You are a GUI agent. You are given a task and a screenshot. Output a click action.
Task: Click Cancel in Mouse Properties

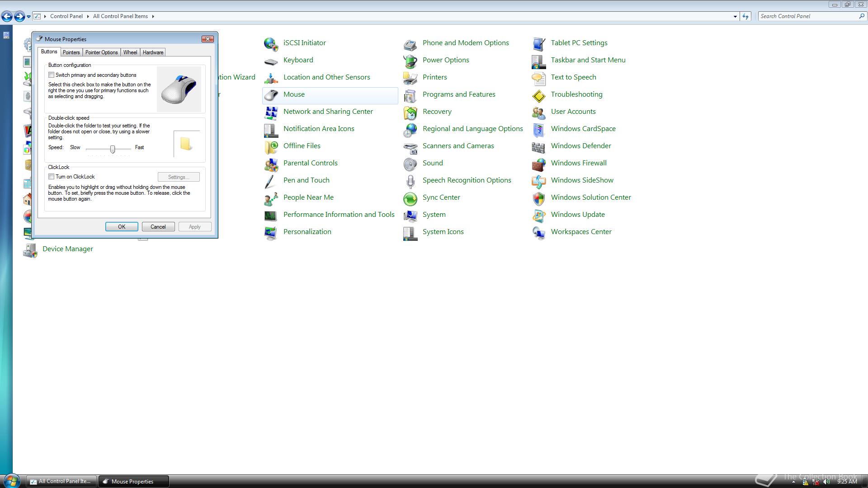click(158, 227)
